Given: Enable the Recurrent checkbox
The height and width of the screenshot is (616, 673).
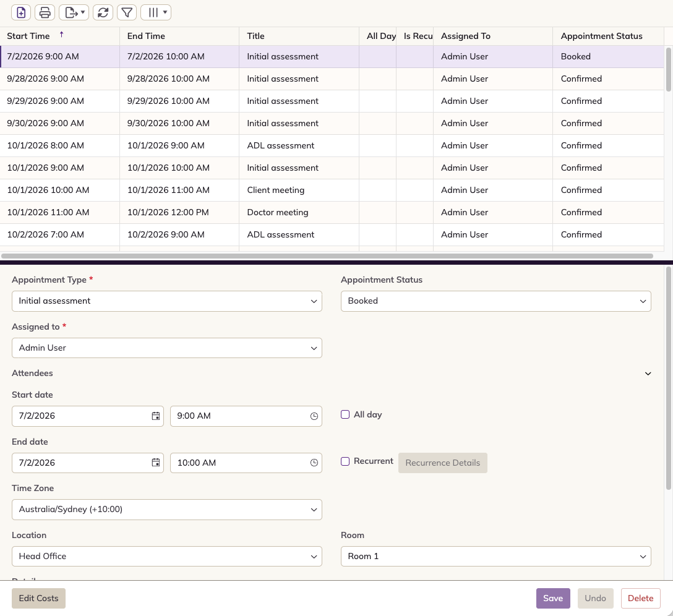Looking at the screenshot, I should tap(345, 461).
